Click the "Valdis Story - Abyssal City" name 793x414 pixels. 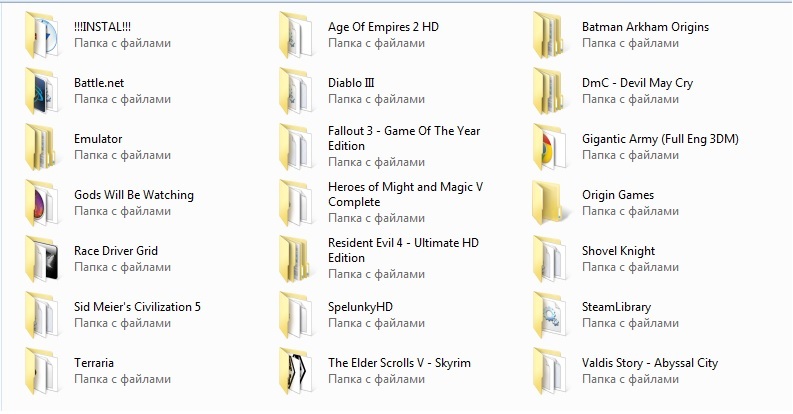coord(650,363)
